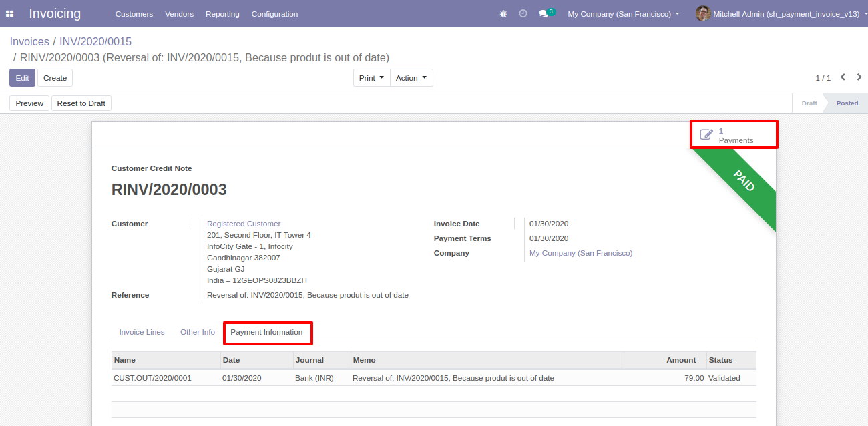The image size is (868, 426).
Task: Click the 1 / 1 pager counter
Action: tap(823, 78)
